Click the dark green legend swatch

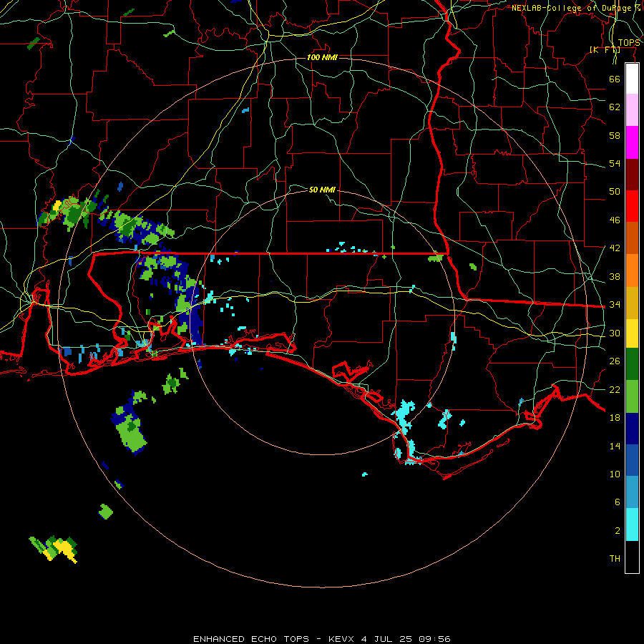(632, 364)
